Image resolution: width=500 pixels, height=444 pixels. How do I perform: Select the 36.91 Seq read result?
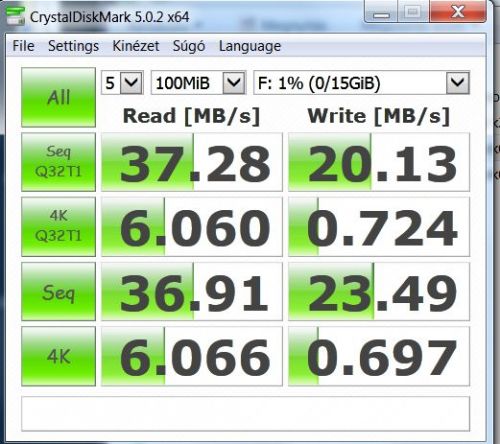coord(192,292)
